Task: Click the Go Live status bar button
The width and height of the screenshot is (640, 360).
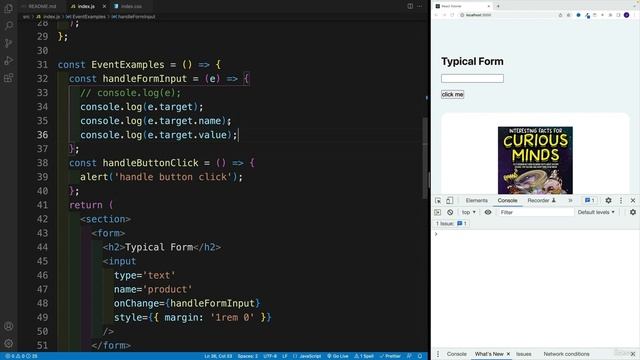Action: click(338, 356)
